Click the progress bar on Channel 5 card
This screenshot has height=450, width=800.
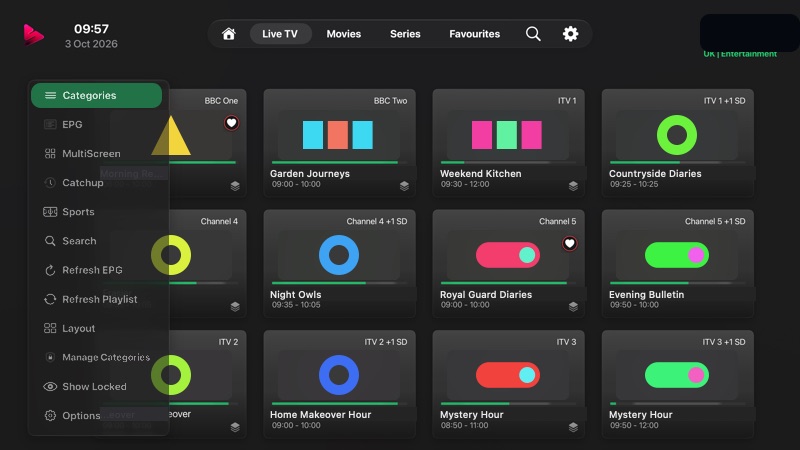click(508, 283)
